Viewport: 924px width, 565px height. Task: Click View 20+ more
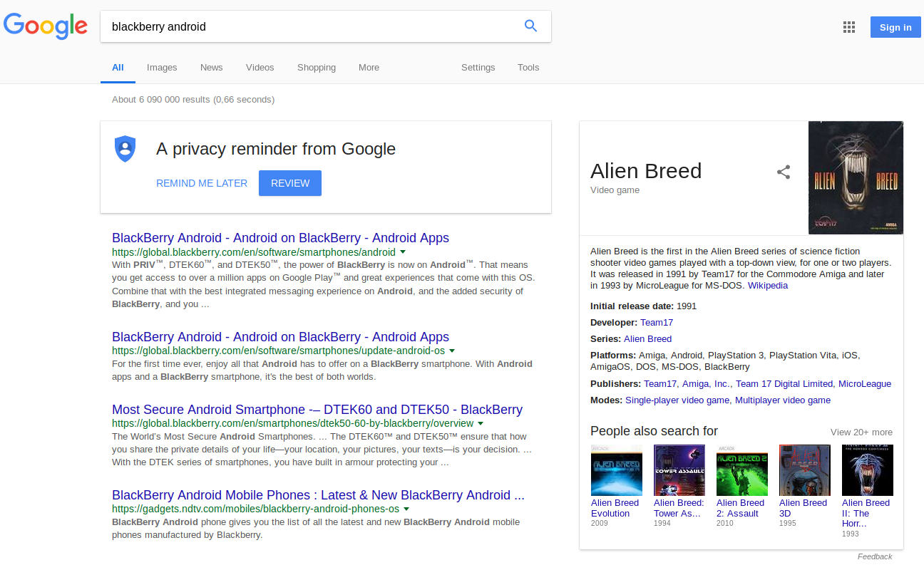pos(861,432)
